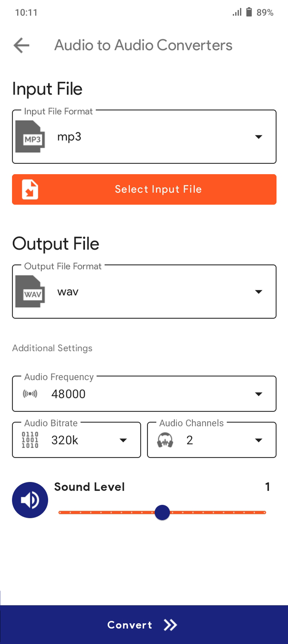Click the blue speaker sound level icon
This screenshot has width=288, height=644.
[30, 500]
